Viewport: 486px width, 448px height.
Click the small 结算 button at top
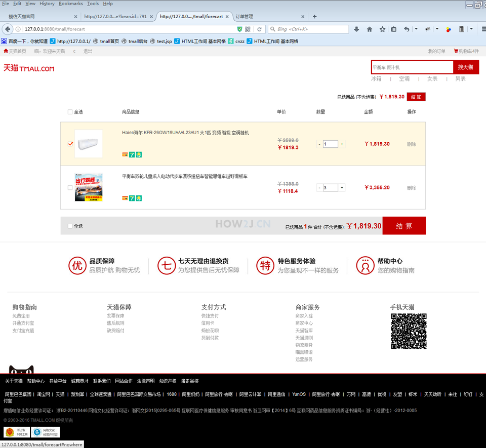click(x=416, y=97)
